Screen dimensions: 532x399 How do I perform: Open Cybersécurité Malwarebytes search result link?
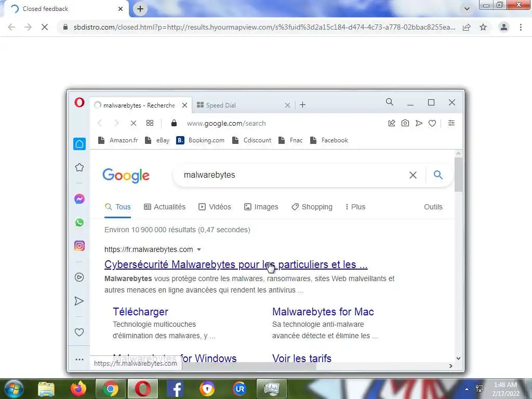click(x=236, y=264)
